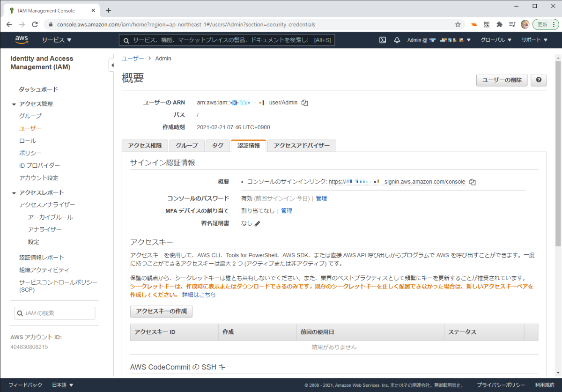Screen dimensions: 562x392
Task: Open the Chrome extensions puzzle icon
Action: 500,24
